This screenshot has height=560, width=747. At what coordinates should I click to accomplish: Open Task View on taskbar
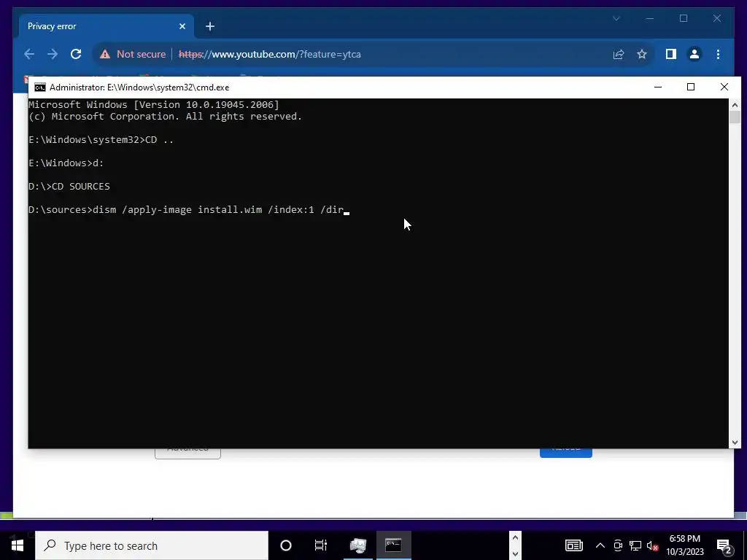pos(321,545)
